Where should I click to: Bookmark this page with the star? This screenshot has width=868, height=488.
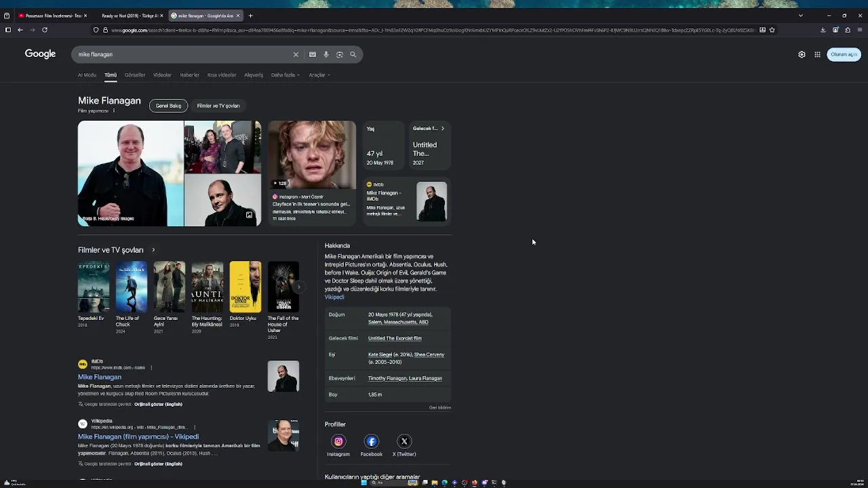pos(772,30)
